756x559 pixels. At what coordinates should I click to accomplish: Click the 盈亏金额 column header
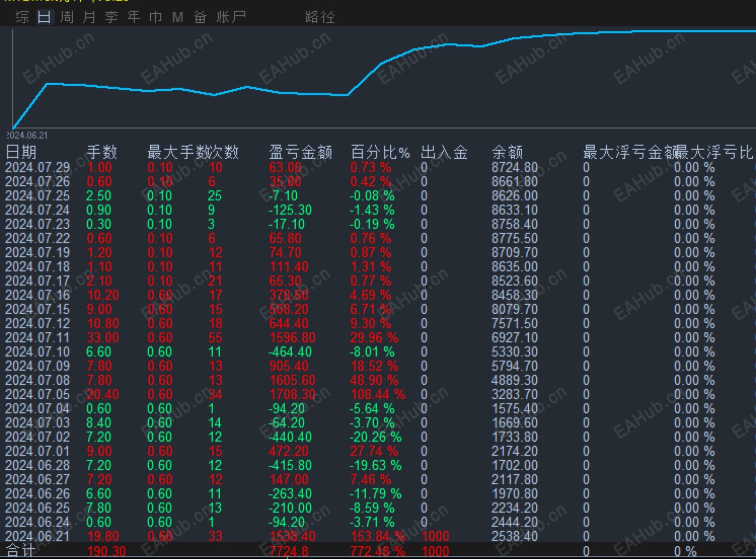click(301, 152)
